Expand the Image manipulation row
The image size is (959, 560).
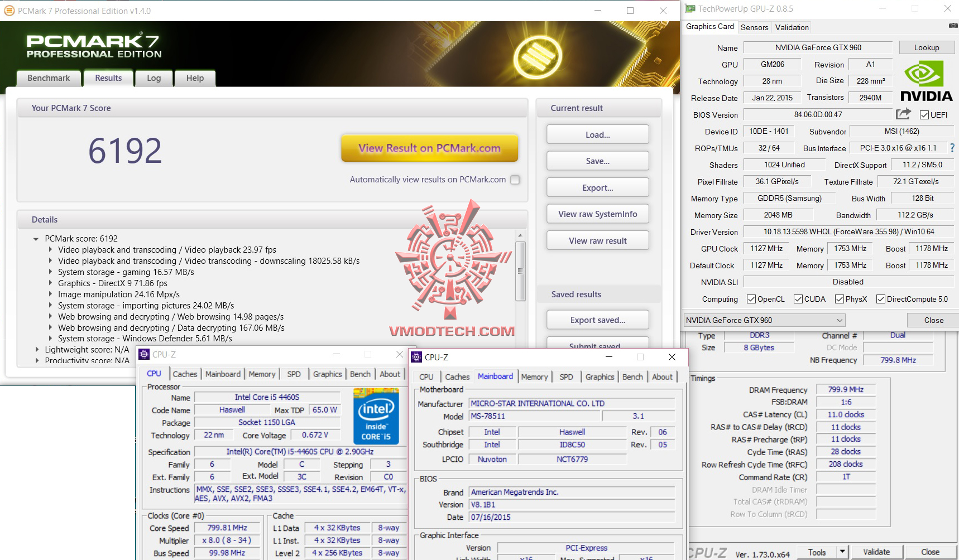50,295
